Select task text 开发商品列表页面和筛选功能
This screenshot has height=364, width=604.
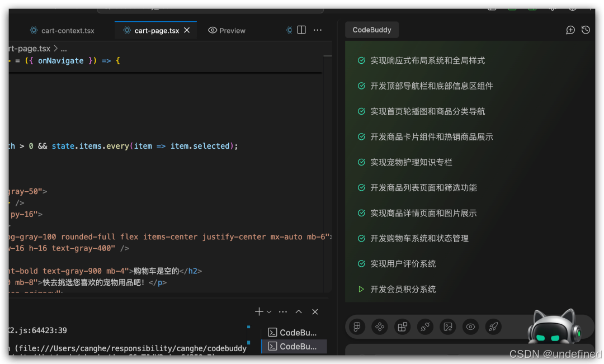[x=423, y=187]
